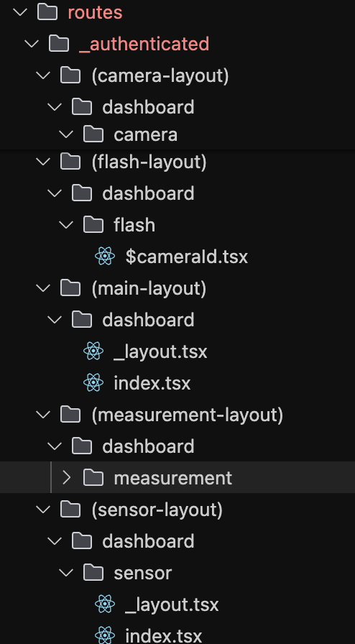This screenshot has width=355, height=644.
Task: Click the folder icon beside (flash-layout)
Action: click(x=70, y=162)
